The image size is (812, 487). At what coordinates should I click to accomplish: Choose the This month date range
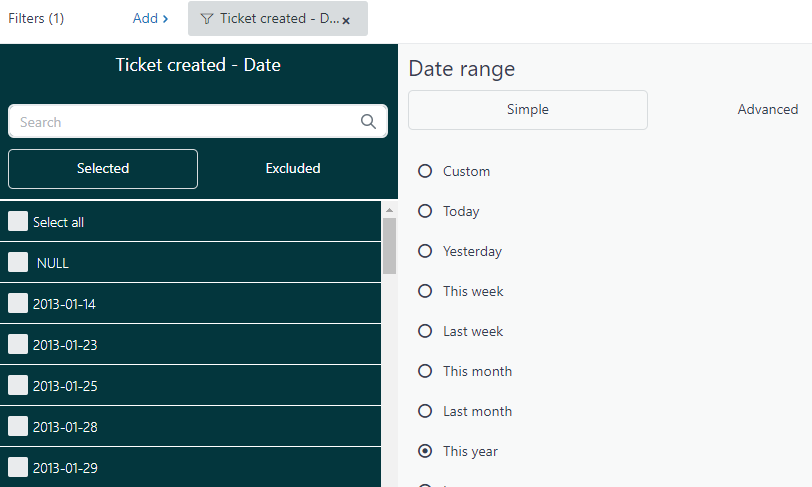coord(425,371)
